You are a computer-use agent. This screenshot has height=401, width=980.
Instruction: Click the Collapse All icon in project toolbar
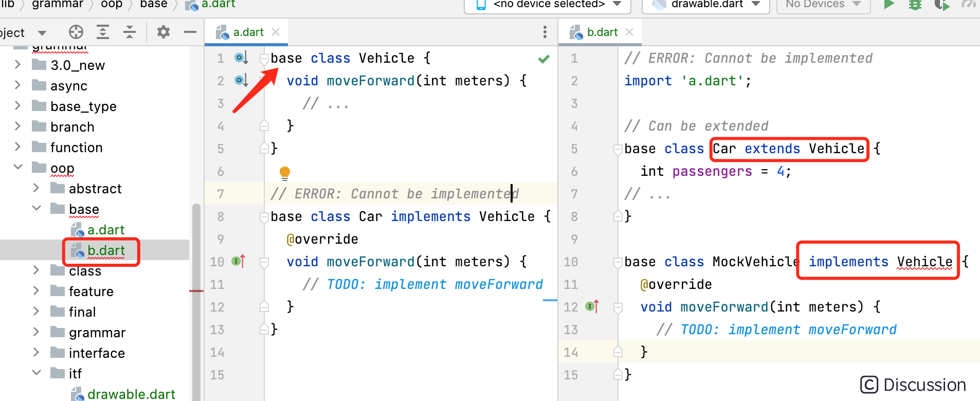[x=130, y=32]
